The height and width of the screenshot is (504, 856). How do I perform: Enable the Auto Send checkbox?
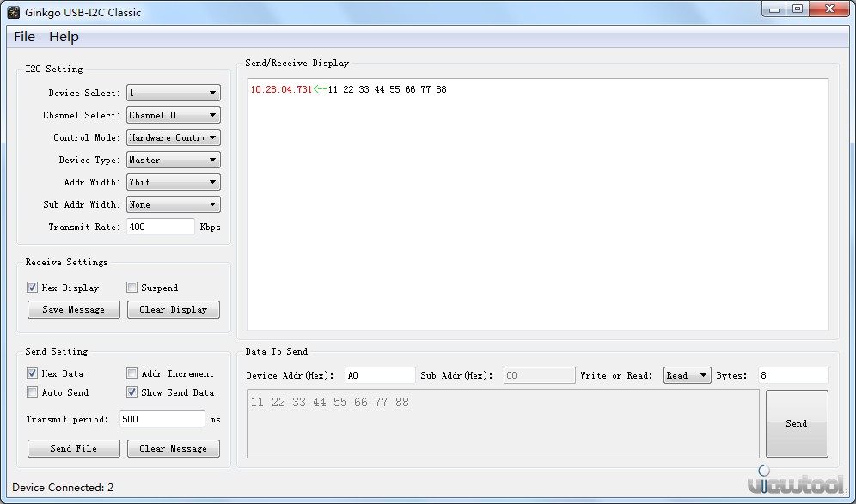(32, 392)
